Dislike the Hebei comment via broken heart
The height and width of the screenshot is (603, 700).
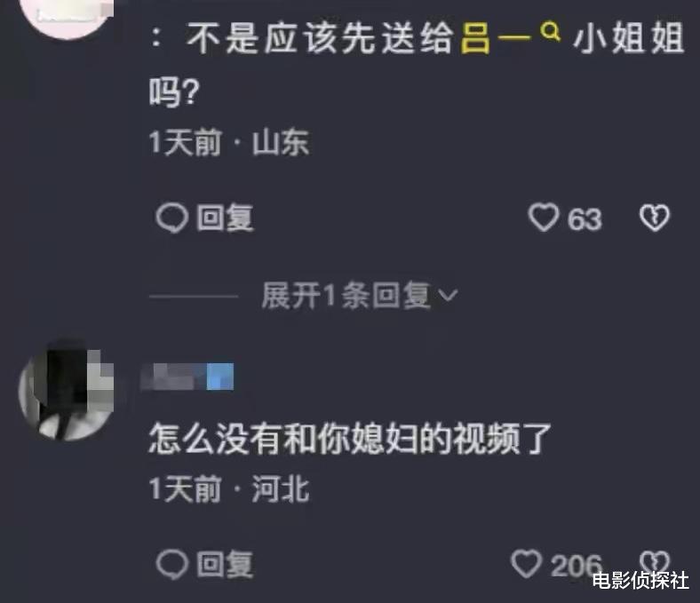point(655,561)
